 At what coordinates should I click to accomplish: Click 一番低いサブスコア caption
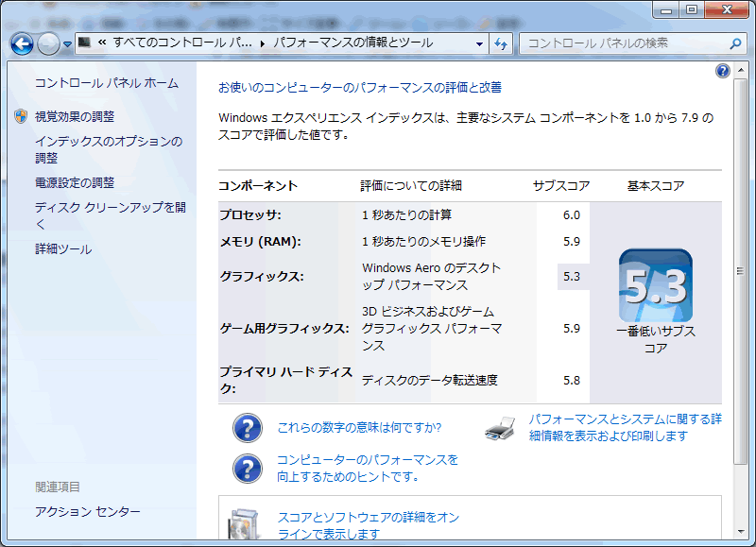click(x=656, y=340)
